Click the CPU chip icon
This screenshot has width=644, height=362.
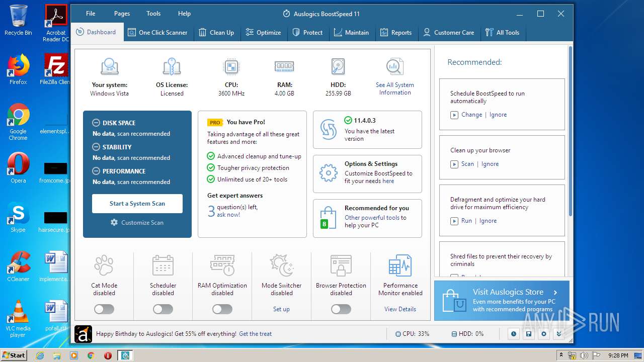(231, 67)
